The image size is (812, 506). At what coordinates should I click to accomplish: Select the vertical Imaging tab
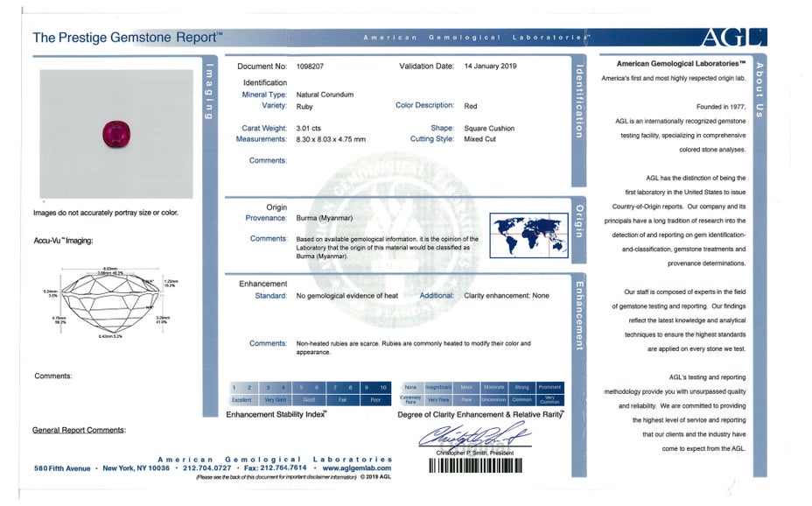[x=209, y=93]
